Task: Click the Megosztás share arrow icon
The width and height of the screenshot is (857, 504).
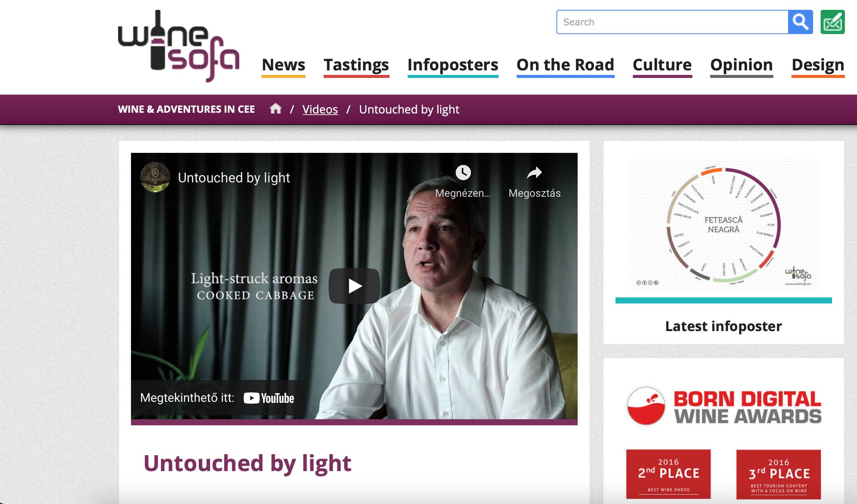Action: coord(534,173)
